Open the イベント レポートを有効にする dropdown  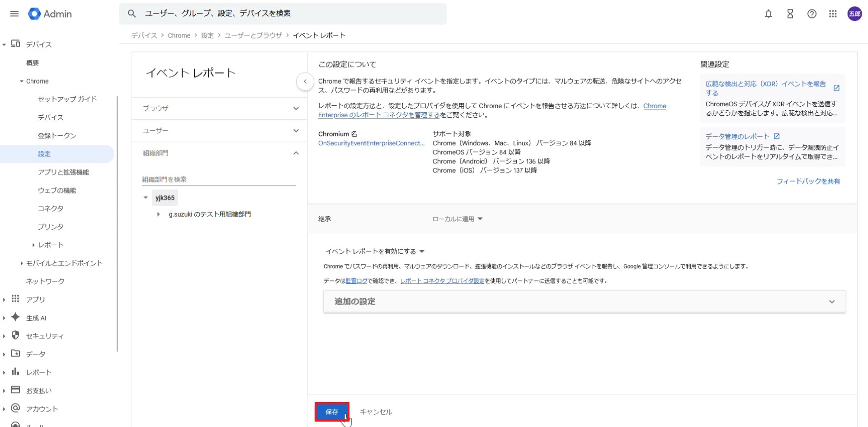pyautogui.click(x=375, y=251)
